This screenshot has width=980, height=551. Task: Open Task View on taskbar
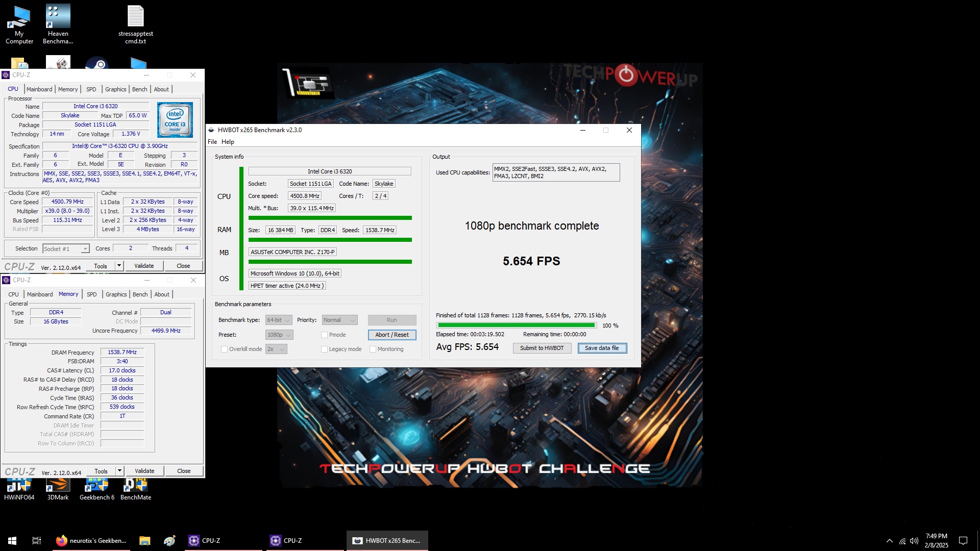point(37,540)
